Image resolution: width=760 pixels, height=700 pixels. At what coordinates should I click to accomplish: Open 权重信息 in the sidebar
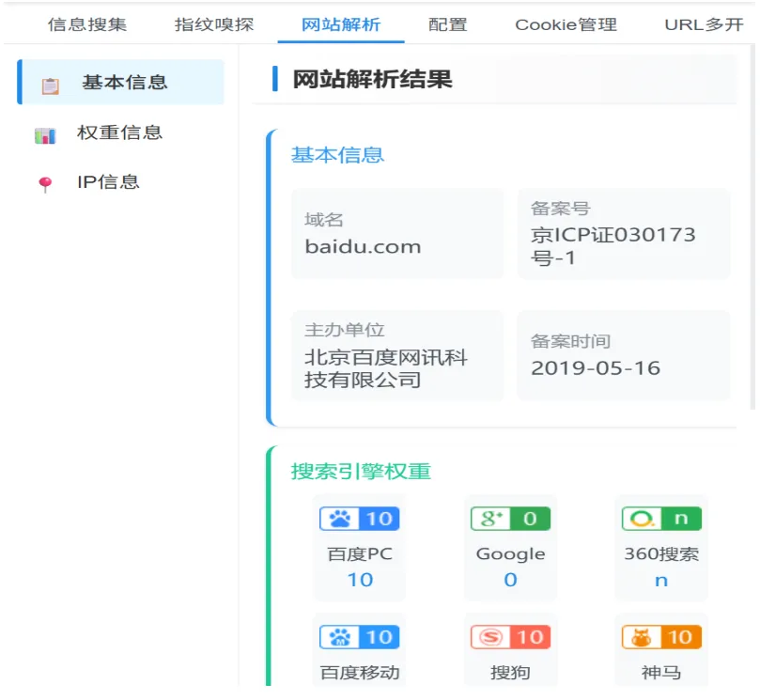pos(120,132)
